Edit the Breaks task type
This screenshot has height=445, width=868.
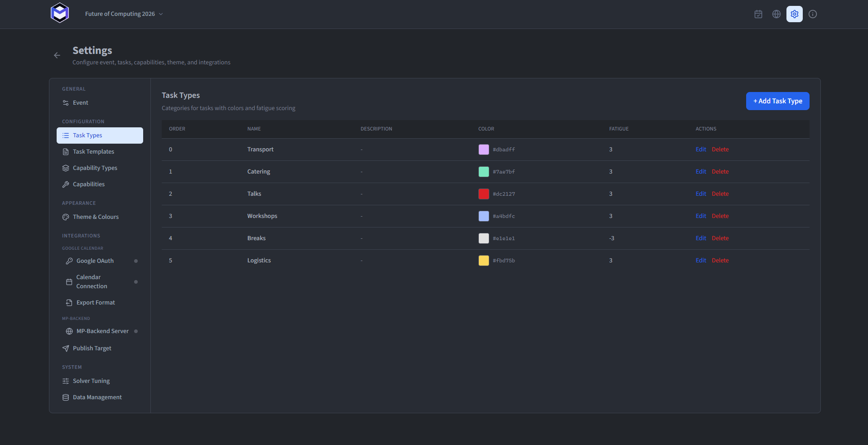(x=701, y=238)
